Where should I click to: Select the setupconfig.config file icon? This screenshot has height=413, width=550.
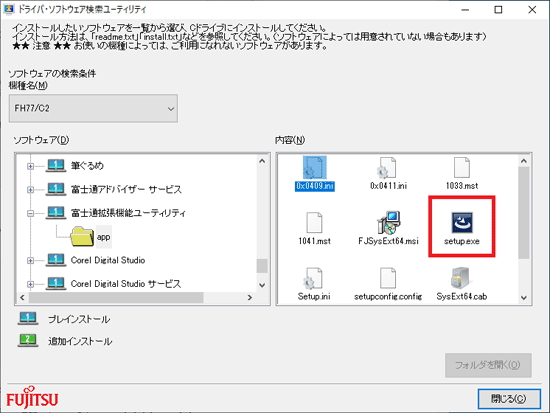click(x=388, y=278)
